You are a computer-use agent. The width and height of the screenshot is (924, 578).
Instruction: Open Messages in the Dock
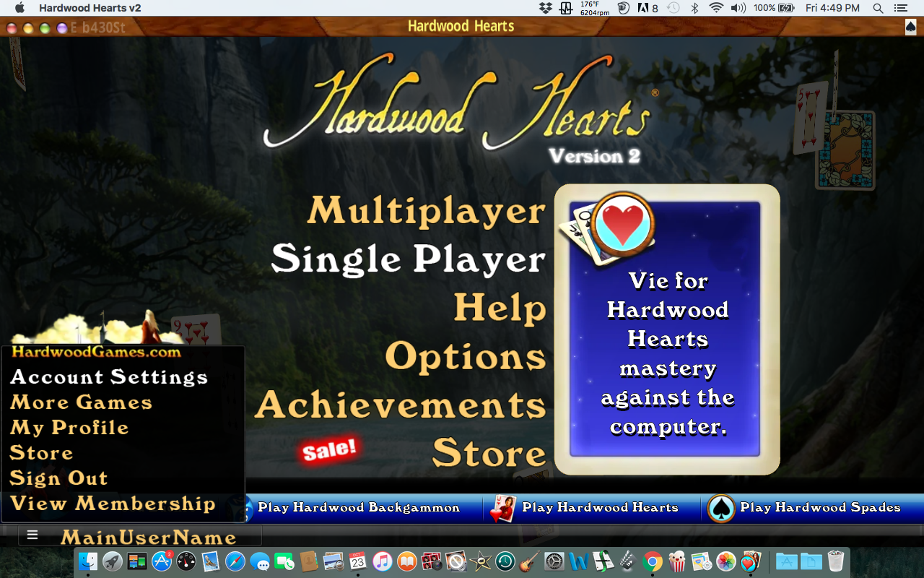point(260,561)
